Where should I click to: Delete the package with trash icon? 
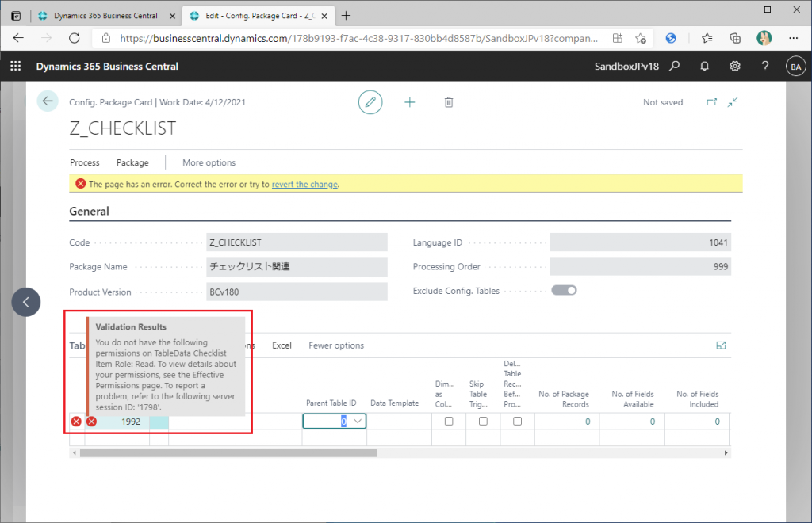[x=449, y=102]
